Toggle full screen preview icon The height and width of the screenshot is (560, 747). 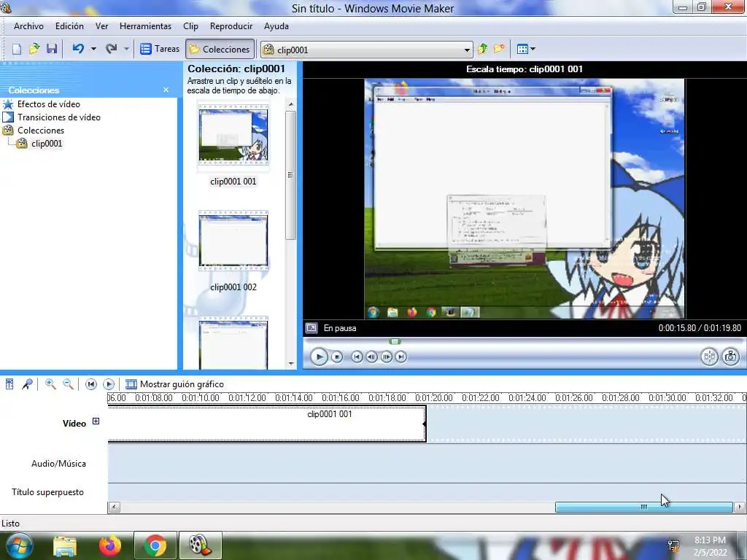pos(311,328)
